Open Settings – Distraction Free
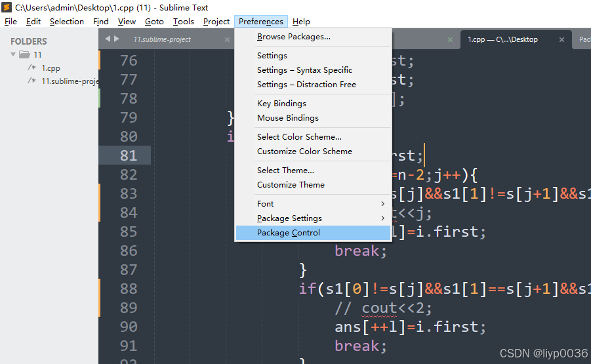The image size is (591, 364). tap(314, 85)
